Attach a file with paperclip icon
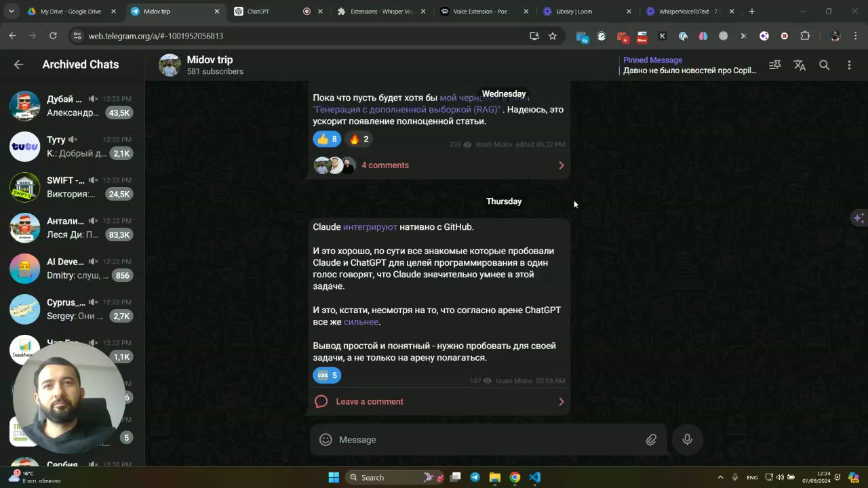 click(x=651, y=440)
